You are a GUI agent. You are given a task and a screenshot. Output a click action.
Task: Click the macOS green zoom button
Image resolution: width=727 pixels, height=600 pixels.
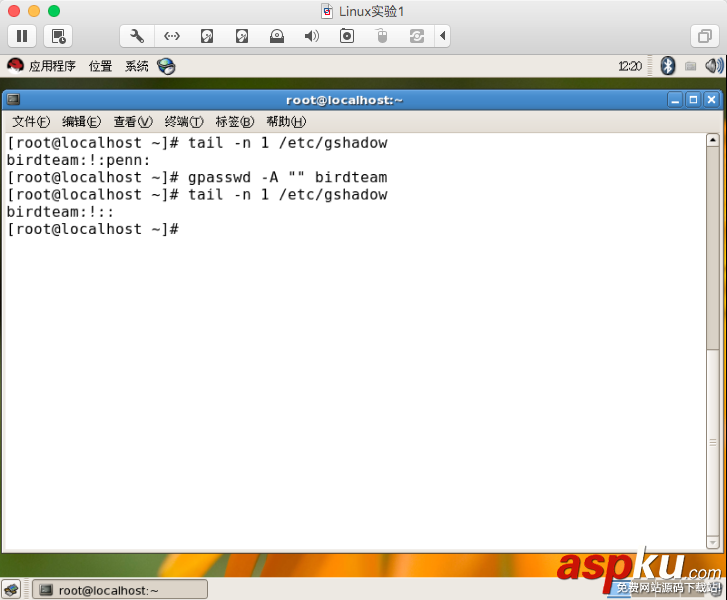click(54, 11)
